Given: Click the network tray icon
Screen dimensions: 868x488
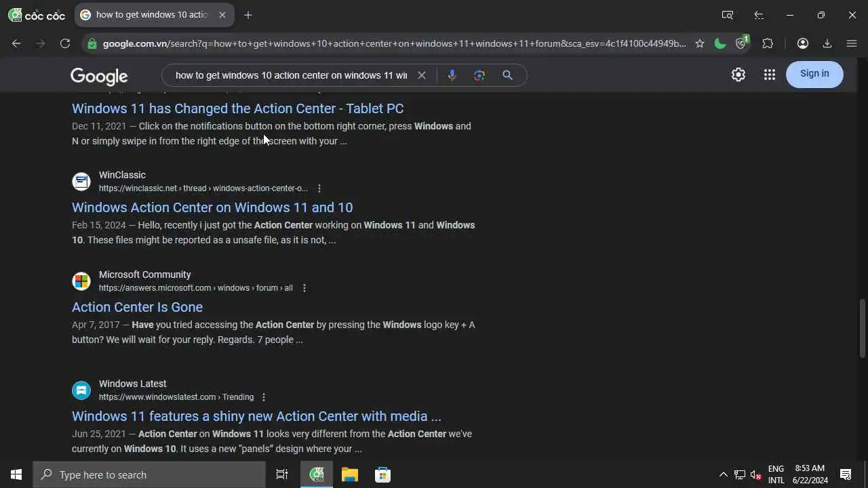Looking at the screenshot, I should point(740,474).
